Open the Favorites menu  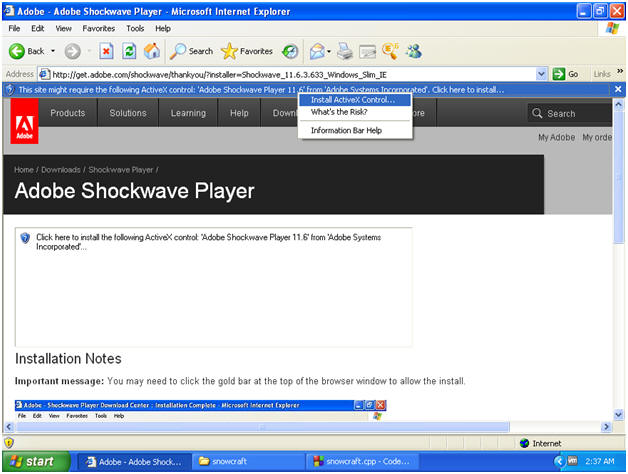click(x=99, y=28)
